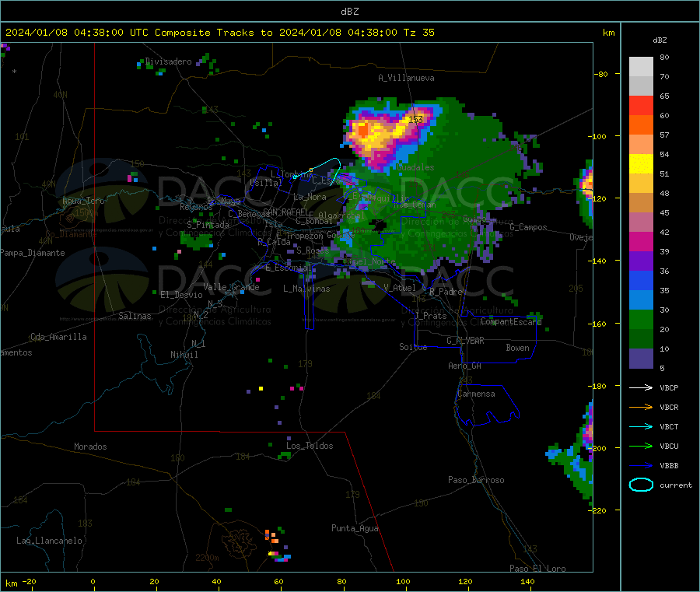Click the 'A_Villanueva' map label
This screenshot has height=592, width=700.
[x=406, y=78]
